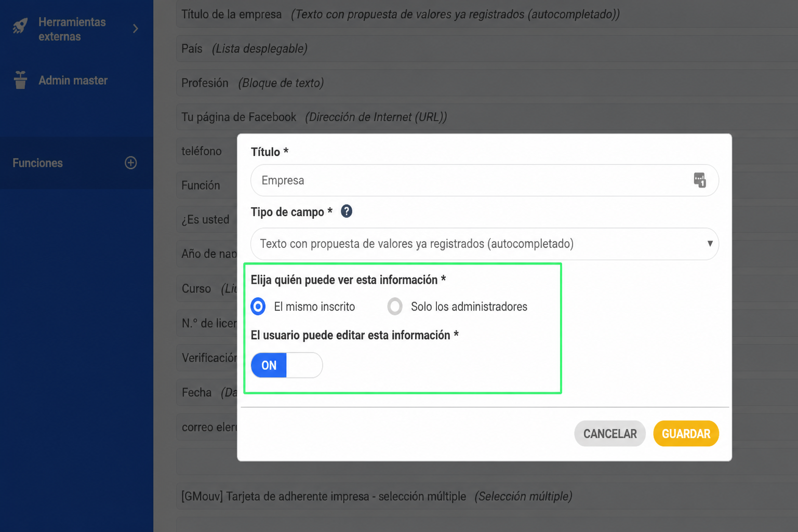Viewport: 798px width, 532px height.
Task: Select the Función field row
Action: click(207, 185)
